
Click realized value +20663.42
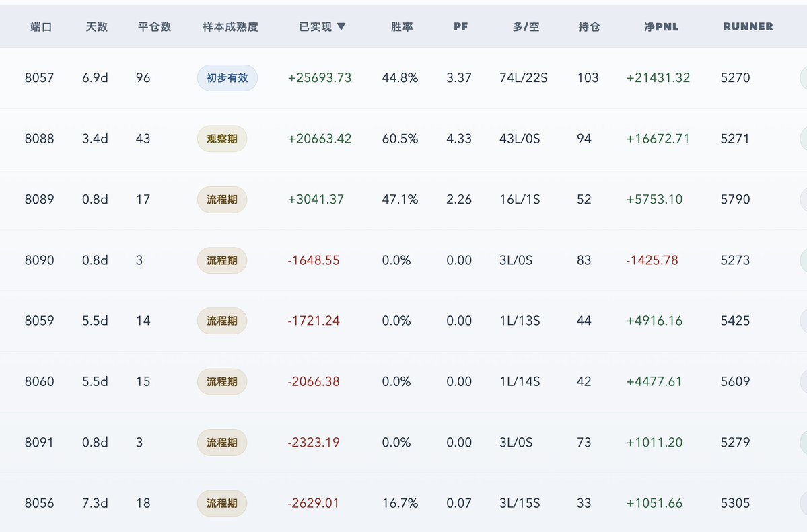pos(320,139)
